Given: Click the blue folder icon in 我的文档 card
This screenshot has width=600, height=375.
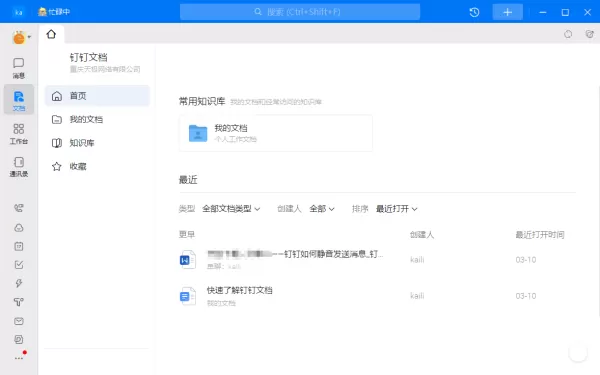Looking at the screenshot, I should coord(198,133).
